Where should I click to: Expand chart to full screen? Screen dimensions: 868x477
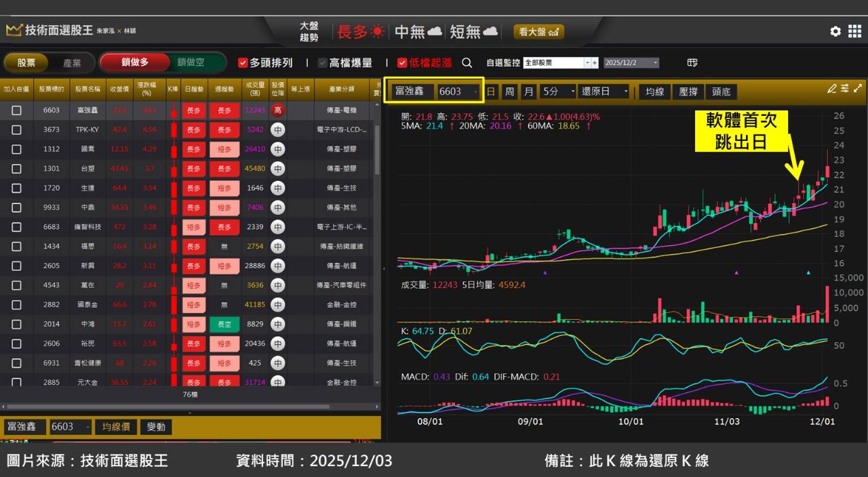[858, 89]
